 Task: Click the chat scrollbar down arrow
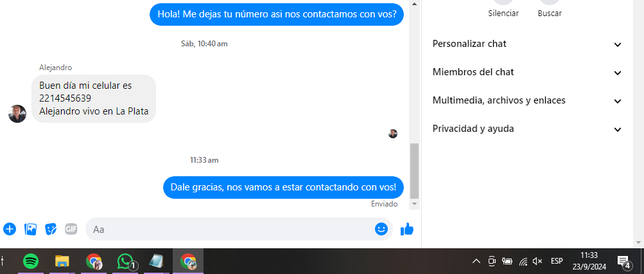[x=414, y=204]
